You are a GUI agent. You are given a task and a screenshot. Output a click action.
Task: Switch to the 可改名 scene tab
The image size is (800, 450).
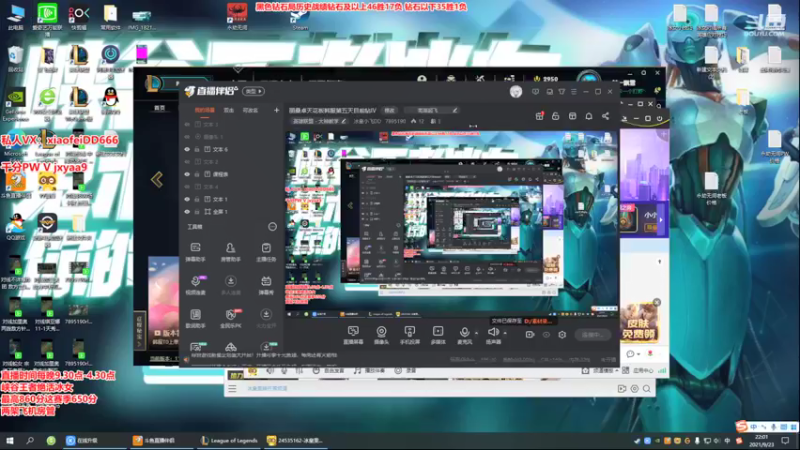point(250,110)
